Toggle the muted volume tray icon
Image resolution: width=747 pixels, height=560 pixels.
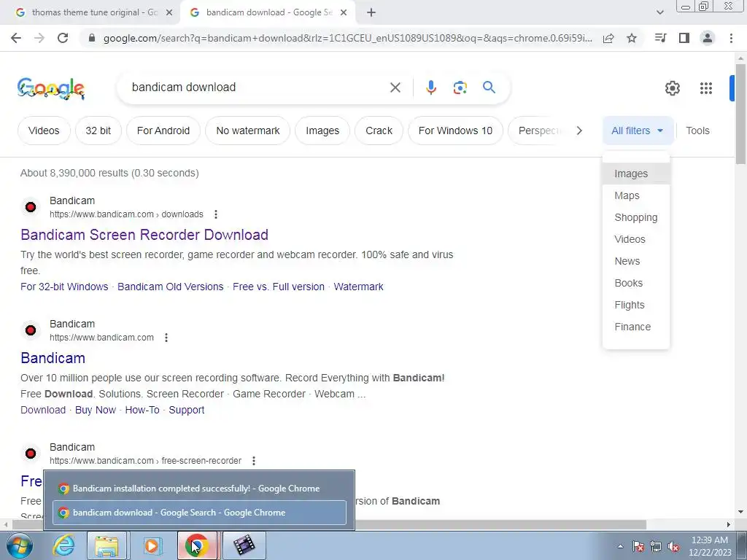pos(673,547)
